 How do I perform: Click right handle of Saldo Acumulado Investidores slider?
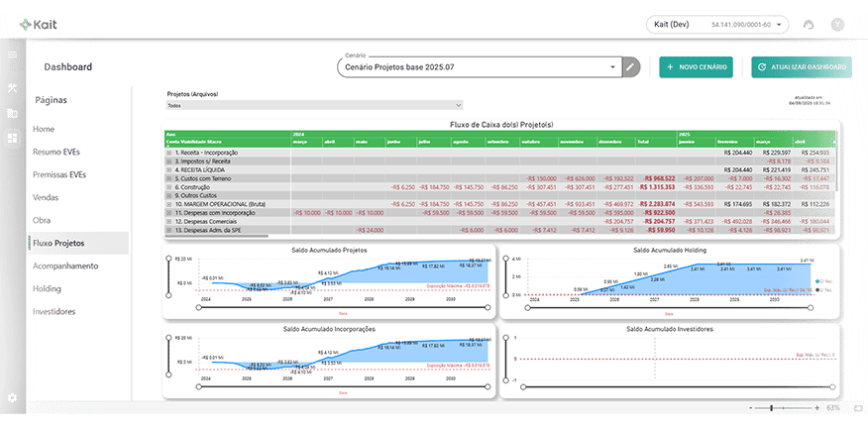tap(831, 386)
